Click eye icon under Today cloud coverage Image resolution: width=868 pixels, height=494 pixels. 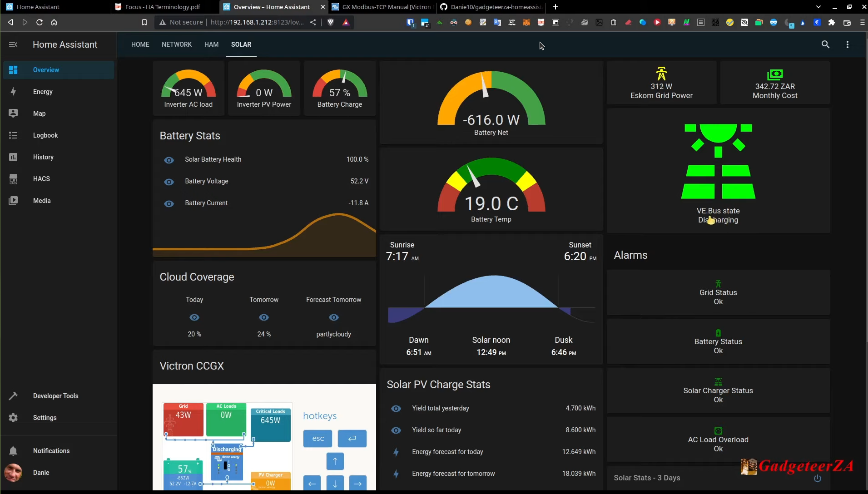[194, 317]
